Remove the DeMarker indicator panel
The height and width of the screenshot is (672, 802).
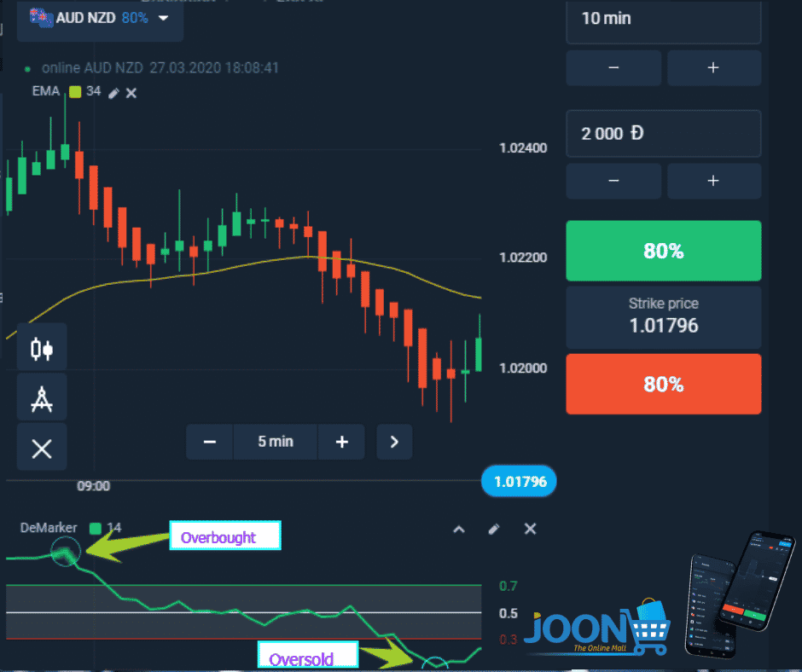click(530, 529)
